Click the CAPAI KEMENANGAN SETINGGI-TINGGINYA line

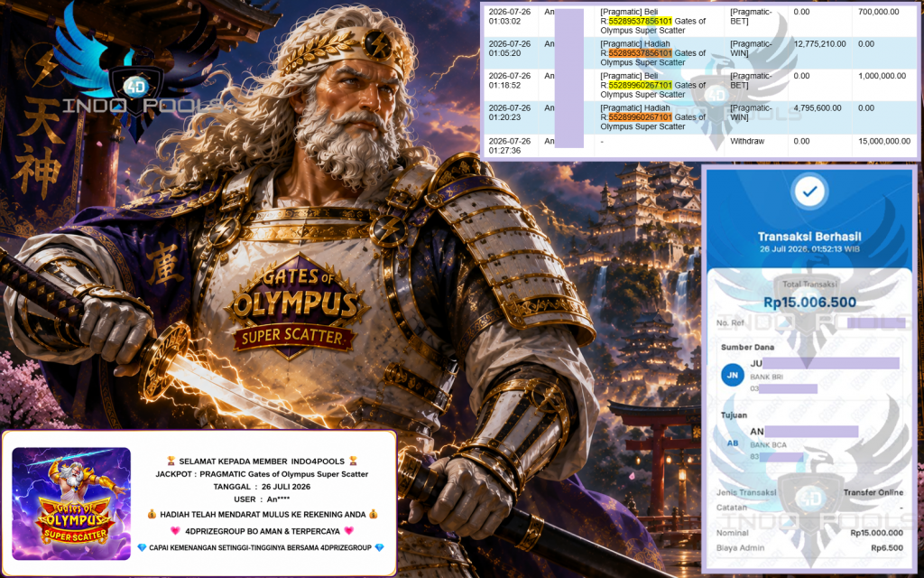261,548
